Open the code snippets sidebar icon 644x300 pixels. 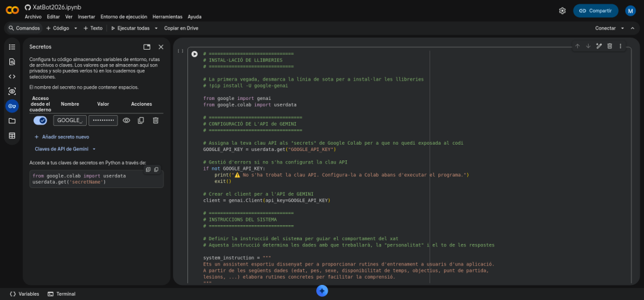[x=12, y=76]
